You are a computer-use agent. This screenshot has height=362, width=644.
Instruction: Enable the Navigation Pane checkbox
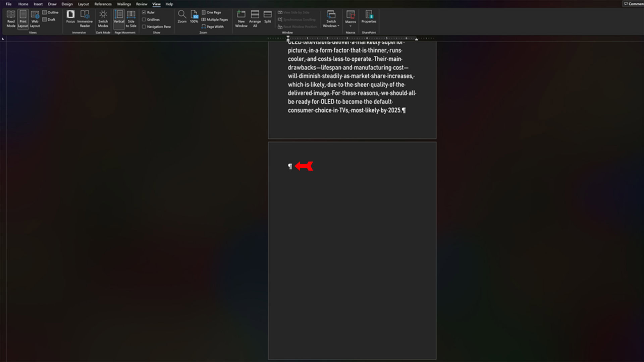pos(144,27)
